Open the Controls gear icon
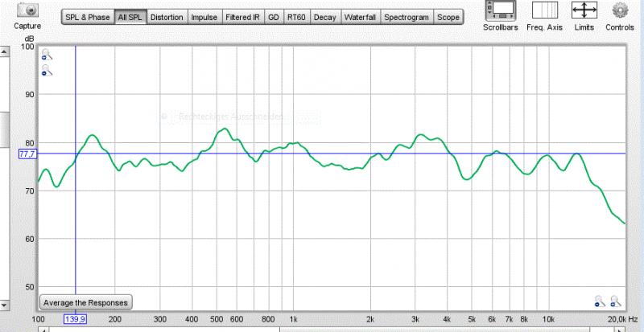This screenshot has height=332, width=644. [x=620, y=10]
